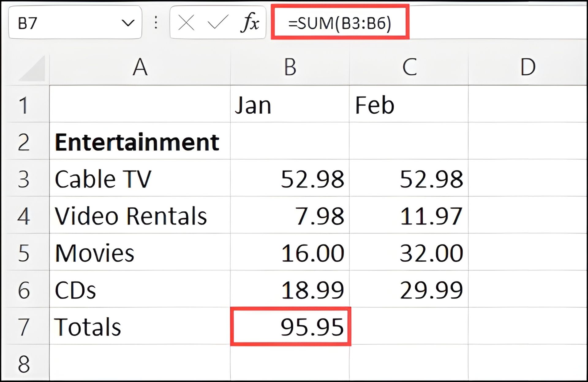Click the Entertainment cell
This screenshot has height=382, width=588.
click(140, 141)
